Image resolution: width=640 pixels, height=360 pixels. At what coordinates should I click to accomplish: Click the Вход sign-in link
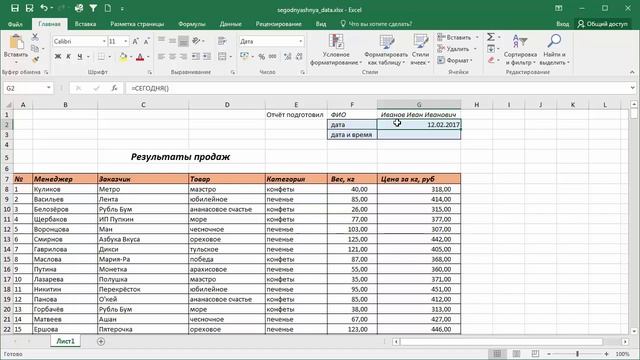[x=562, y=24]
